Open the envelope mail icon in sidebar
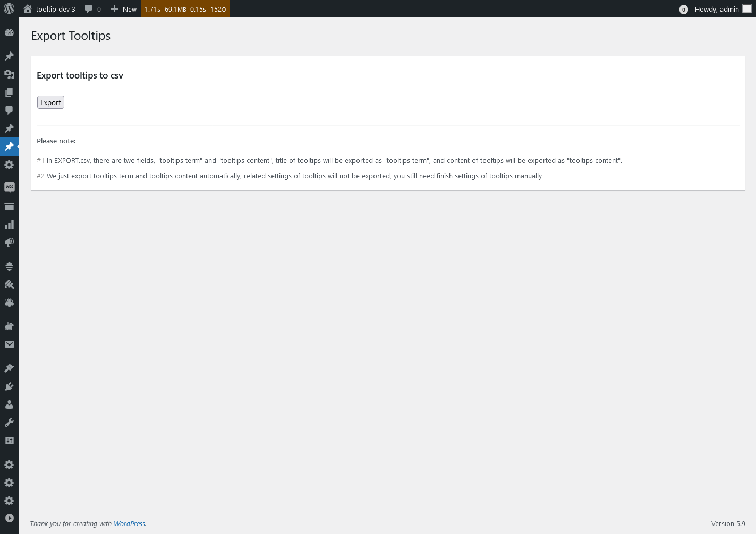The height and width of the screenshot is (534, 756). (9, 344)
